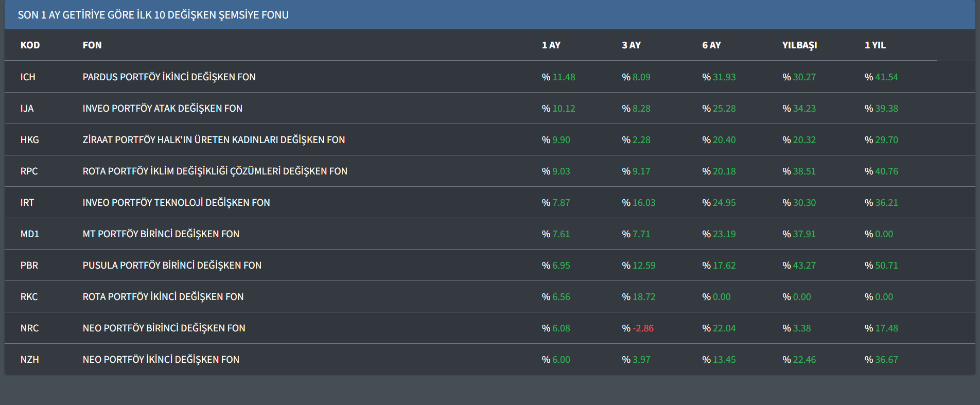Screen dimensions: 980x405
Task: Open ROTA PORTFÖY İKLİM DEĞİŞİKLİĞİ ÇÖZÜMLERİ fund
Action: click(215, 171)
